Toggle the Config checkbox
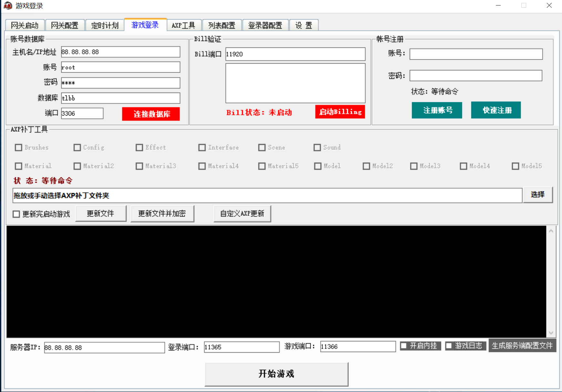Viewport: 562px width, 392px height. click(77, 147)
